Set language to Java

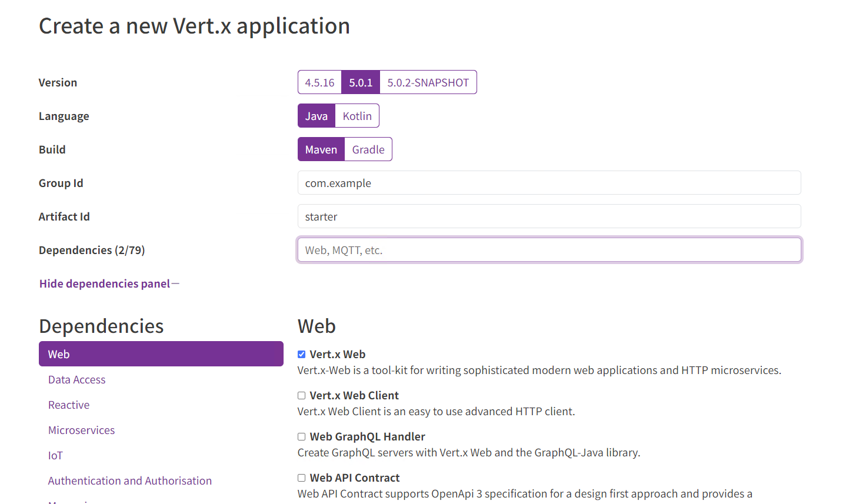click(x=317, y=116)
